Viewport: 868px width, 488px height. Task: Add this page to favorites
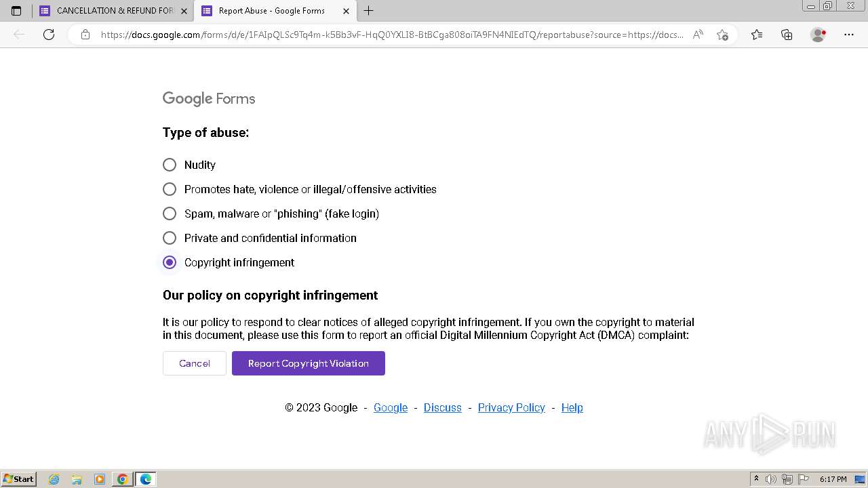coord(722,35)
